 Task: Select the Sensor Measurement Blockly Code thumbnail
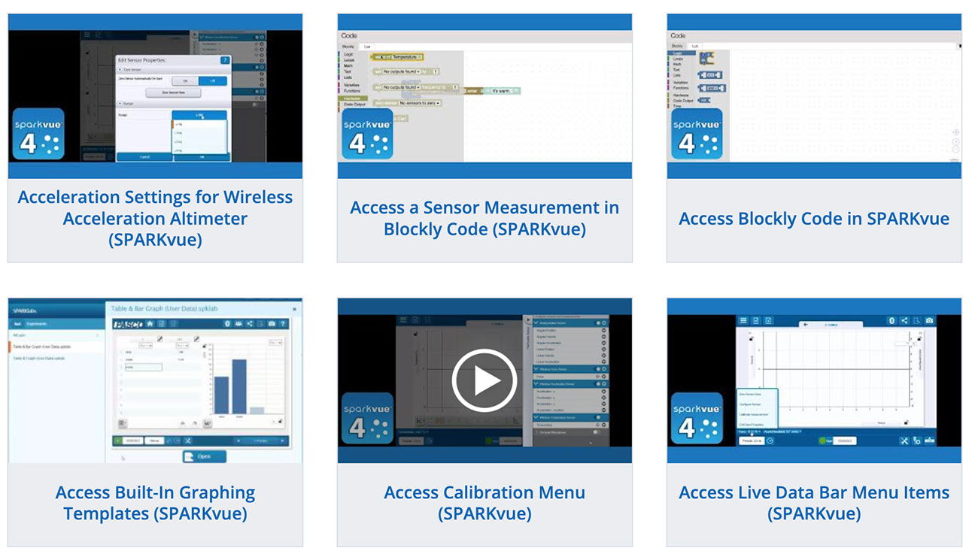coord(484,96)
